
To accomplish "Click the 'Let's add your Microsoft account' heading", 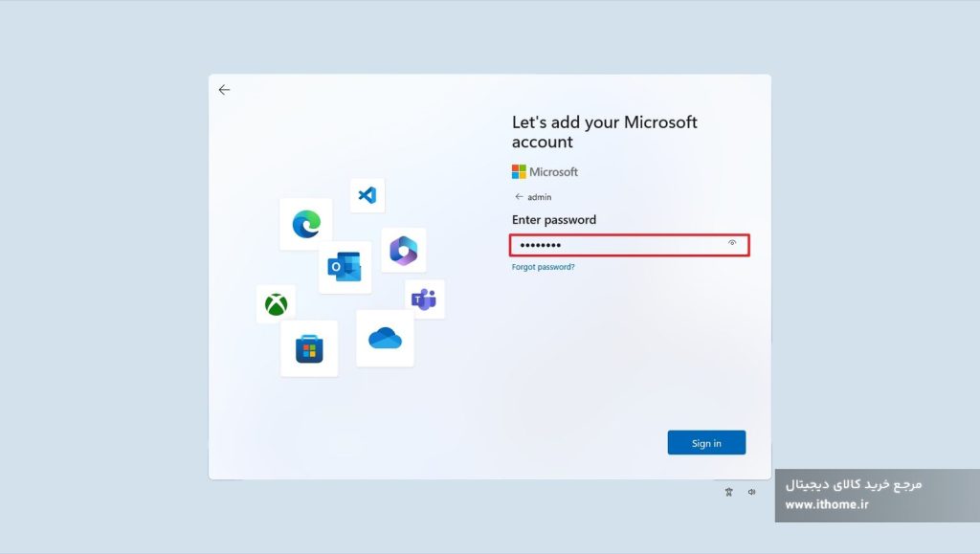I will (605, 132).
